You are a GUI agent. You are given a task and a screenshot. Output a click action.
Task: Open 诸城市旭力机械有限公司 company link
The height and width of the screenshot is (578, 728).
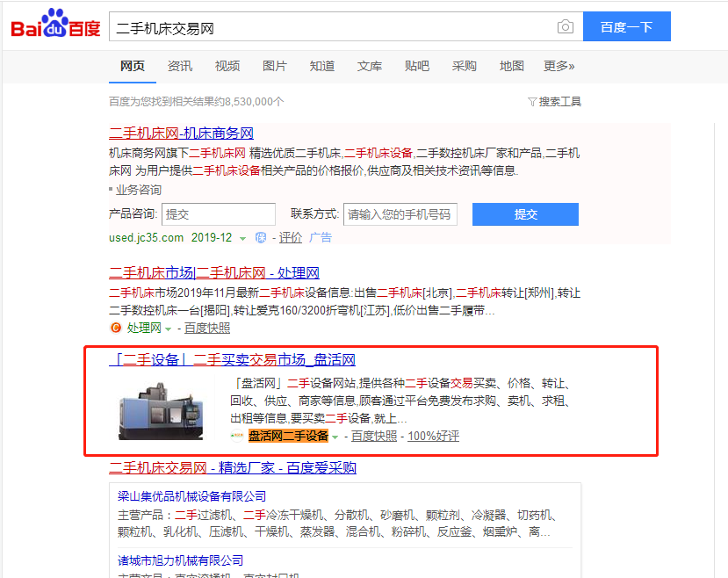tap(181, 560)
